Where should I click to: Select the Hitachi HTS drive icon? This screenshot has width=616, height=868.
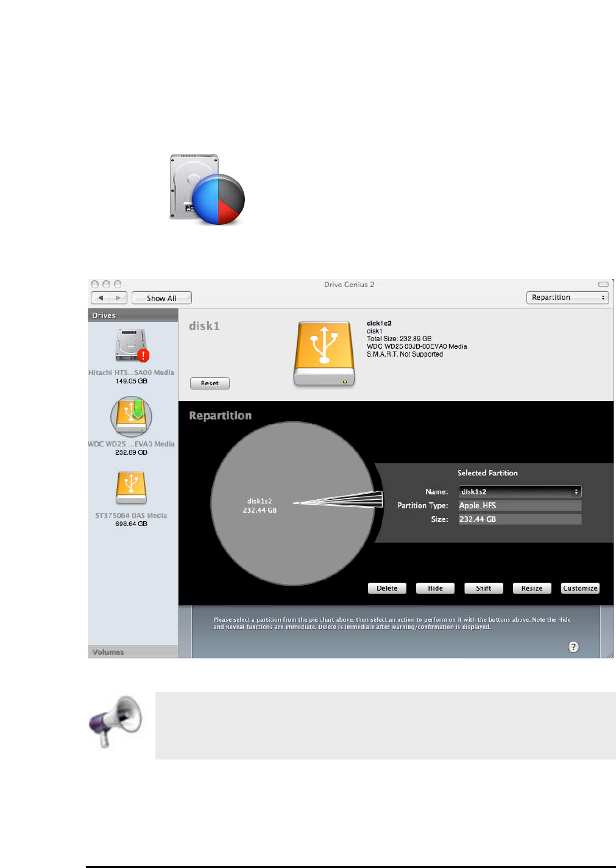pos(132,346)
